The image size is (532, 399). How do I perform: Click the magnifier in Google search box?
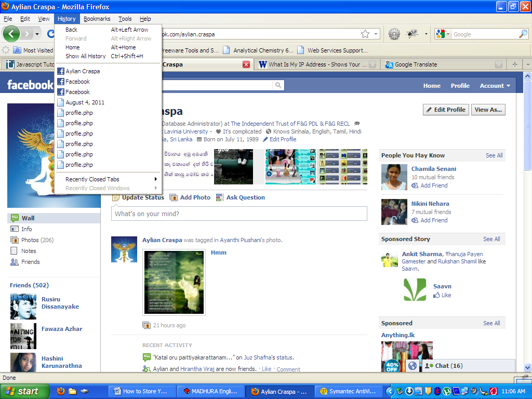(523, 34)
